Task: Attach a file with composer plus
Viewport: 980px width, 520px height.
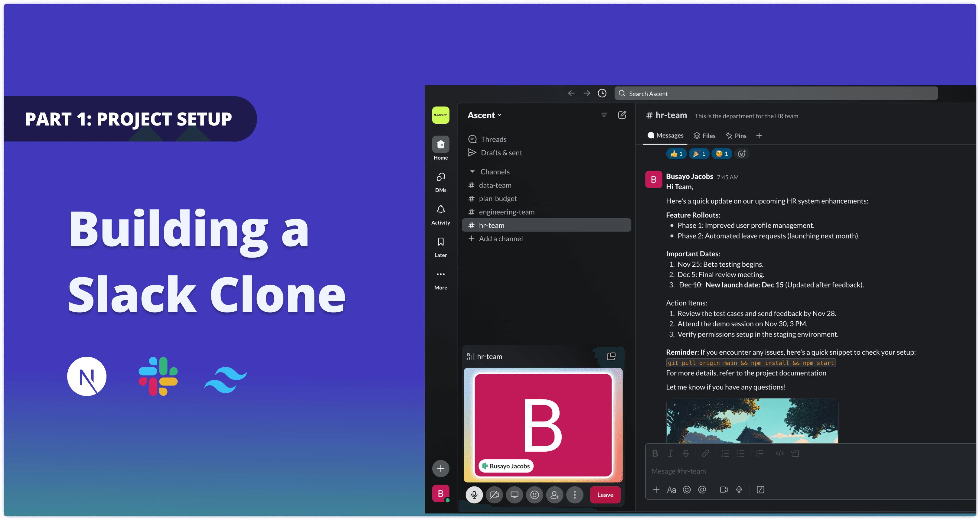Action: click(656, 489)
